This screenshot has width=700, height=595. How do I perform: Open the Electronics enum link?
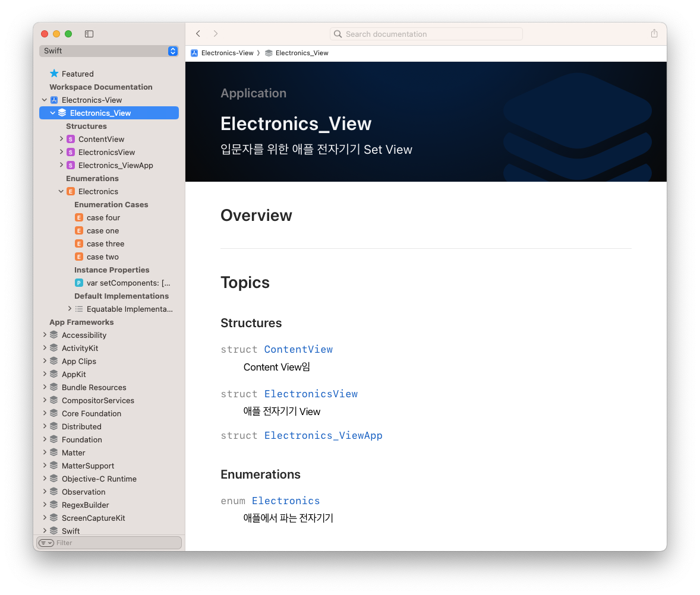coord(286,501)
